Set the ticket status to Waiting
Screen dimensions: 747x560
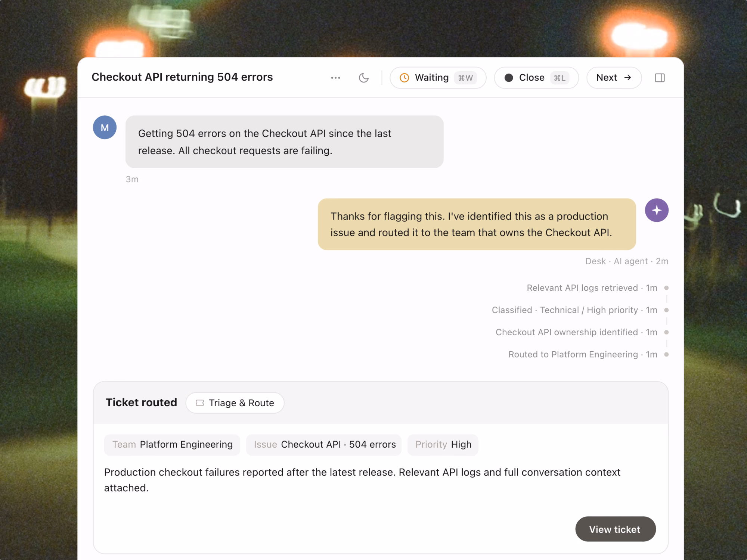[x=438, y=78]
